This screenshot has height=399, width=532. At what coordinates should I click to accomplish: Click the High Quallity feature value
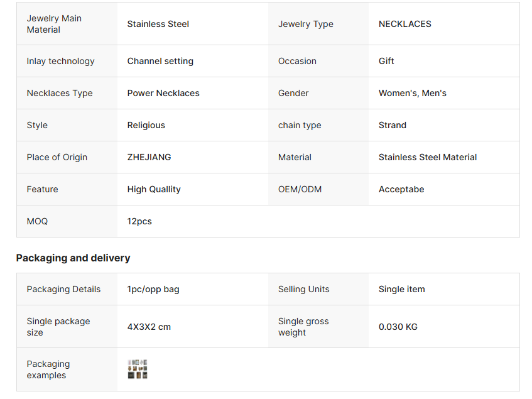(154, 189)
